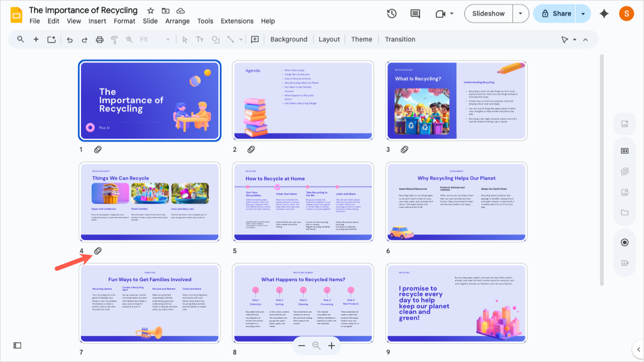Click the Transition button
This screenshot has height=362, width=644.
400,39
